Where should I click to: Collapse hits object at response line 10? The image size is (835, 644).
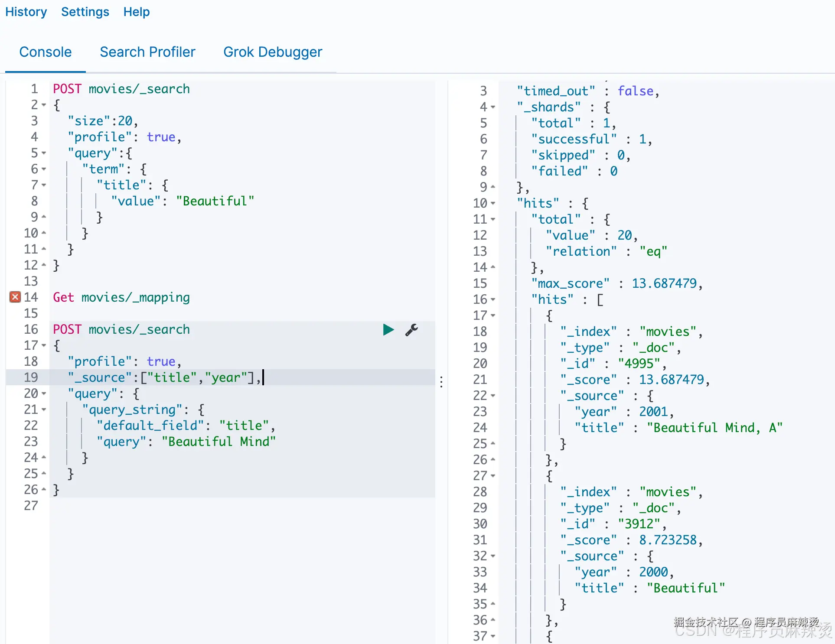(x=493, y=204)
